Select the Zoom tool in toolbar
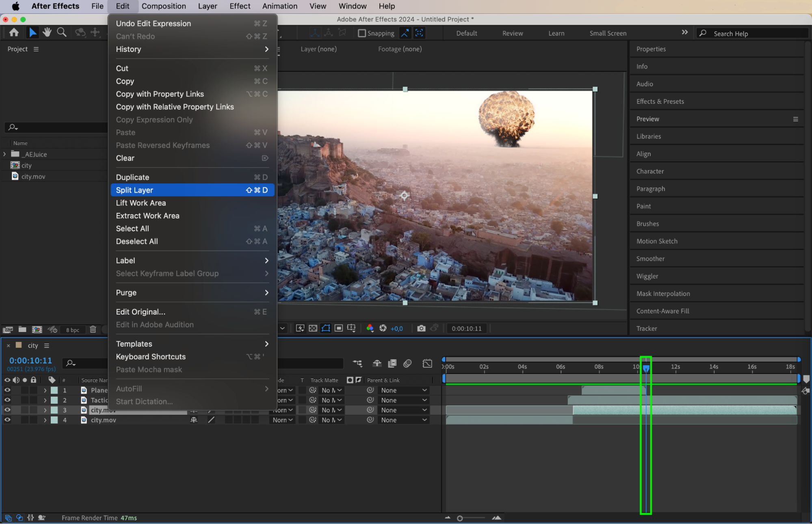This screenshot has height=524, width=812. pos(62,32)
